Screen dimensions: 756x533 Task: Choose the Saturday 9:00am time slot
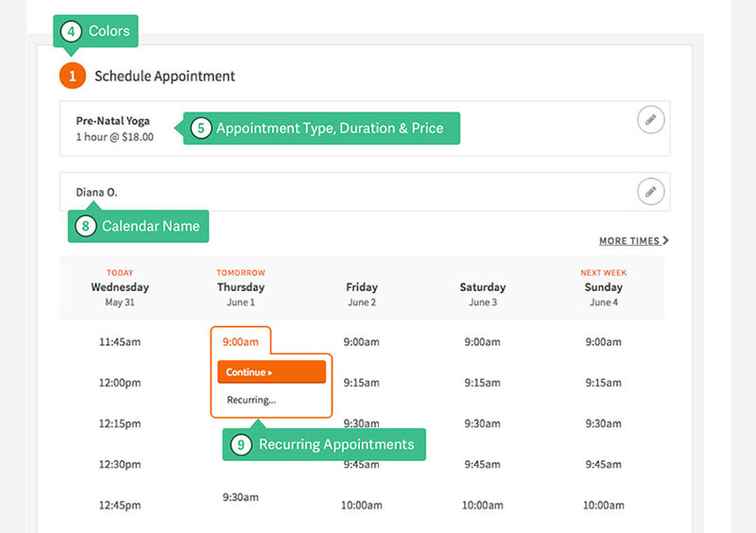click(483, 342)
